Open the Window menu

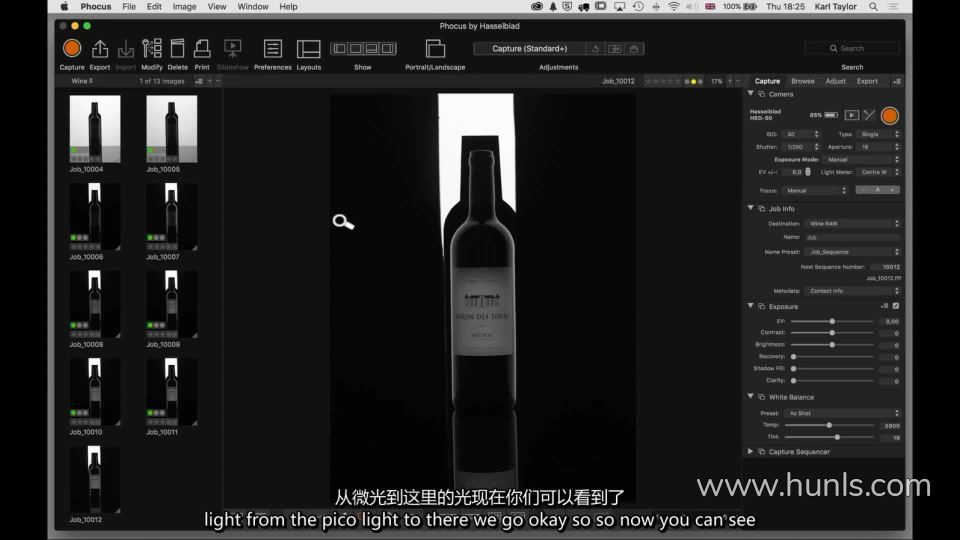coord(253,7)
